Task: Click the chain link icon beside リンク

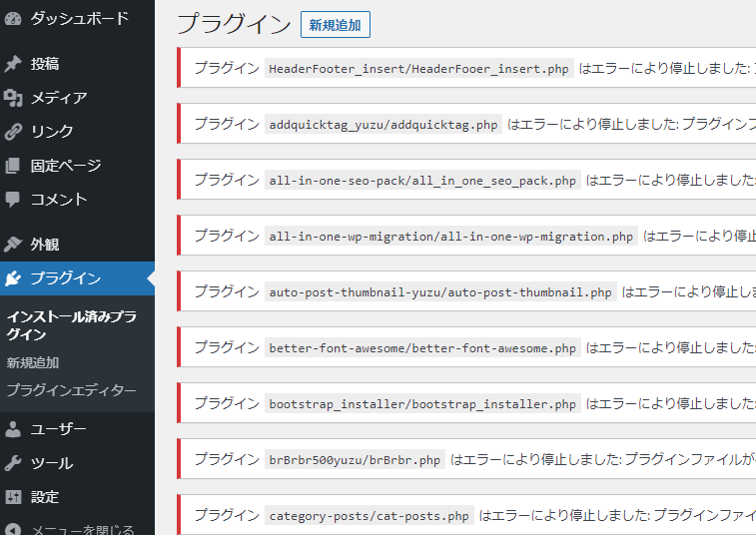Action: [x=13, y=132]
